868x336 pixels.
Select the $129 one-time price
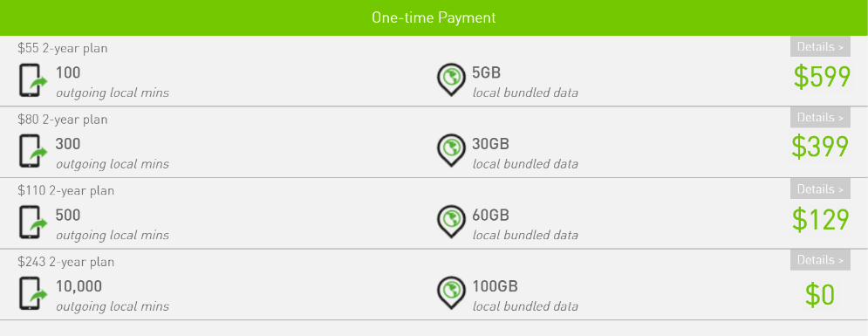pyautogui.click(x=820, y=219)
